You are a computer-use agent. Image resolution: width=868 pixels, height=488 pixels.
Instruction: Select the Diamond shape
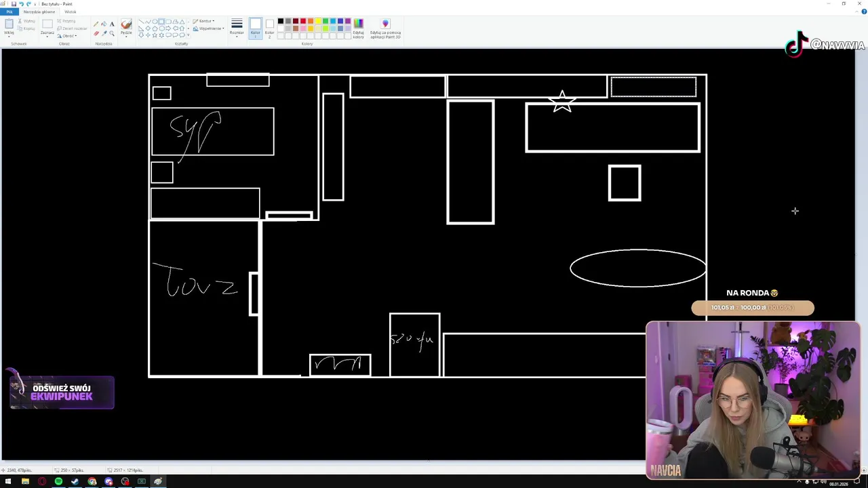(148, 28)
